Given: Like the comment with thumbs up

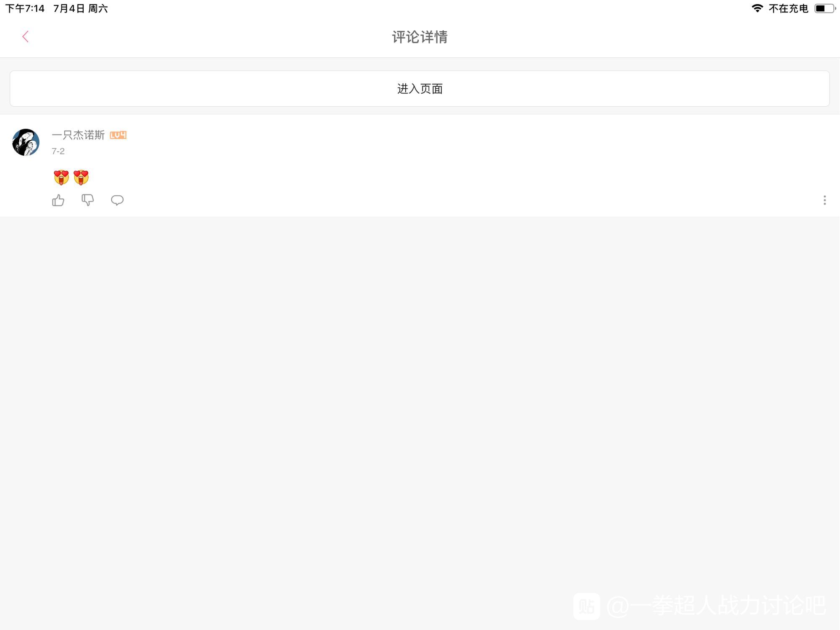Looking at the screenshot, I should tap(58, 200).
